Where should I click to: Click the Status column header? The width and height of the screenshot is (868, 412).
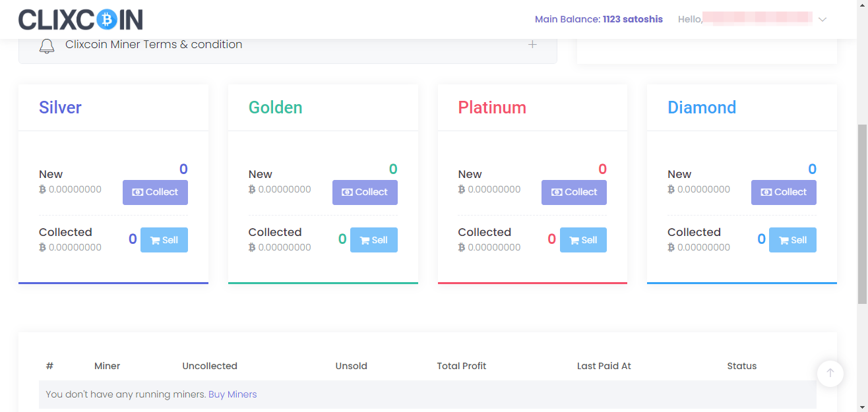[x=742, y=366]
